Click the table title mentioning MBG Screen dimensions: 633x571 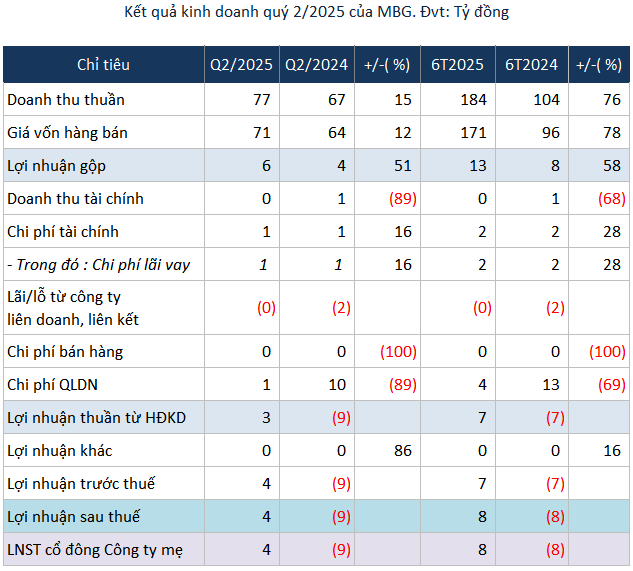click(316, 12)
